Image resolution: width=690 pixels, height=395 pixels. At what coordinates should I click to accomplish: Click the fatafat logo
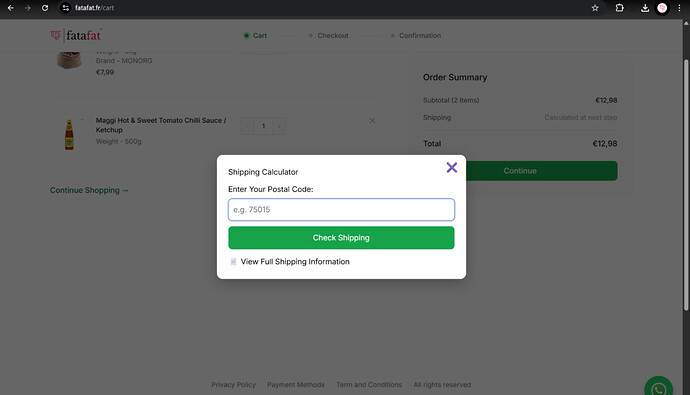(76, 35)
